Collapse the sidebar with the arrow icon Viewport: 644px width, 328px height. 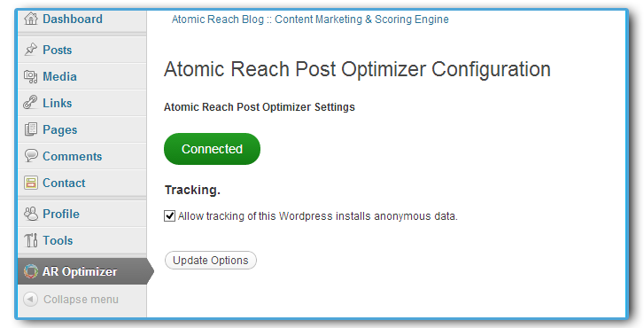pyautogui.click(x=30, y=300)
